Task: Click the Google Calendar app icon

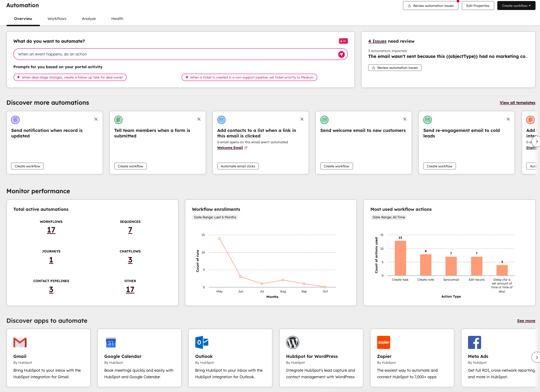Action: click(111, 342)
